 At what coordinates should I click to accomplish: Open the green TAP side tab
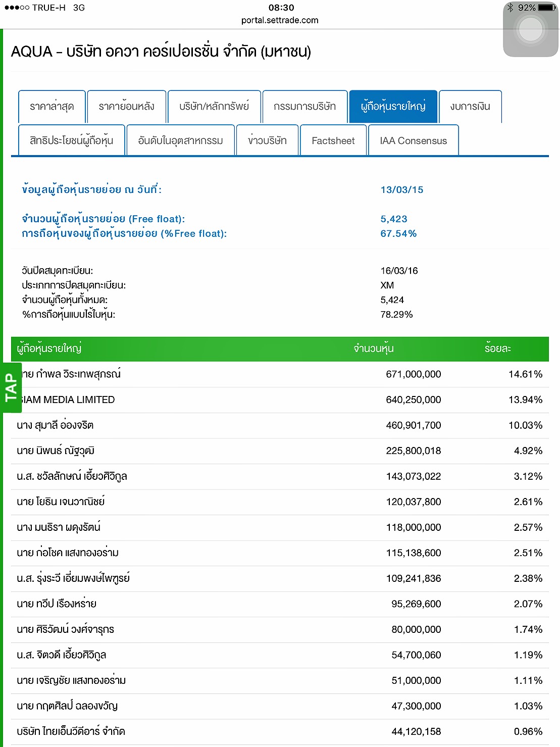(x=11, y=387)
